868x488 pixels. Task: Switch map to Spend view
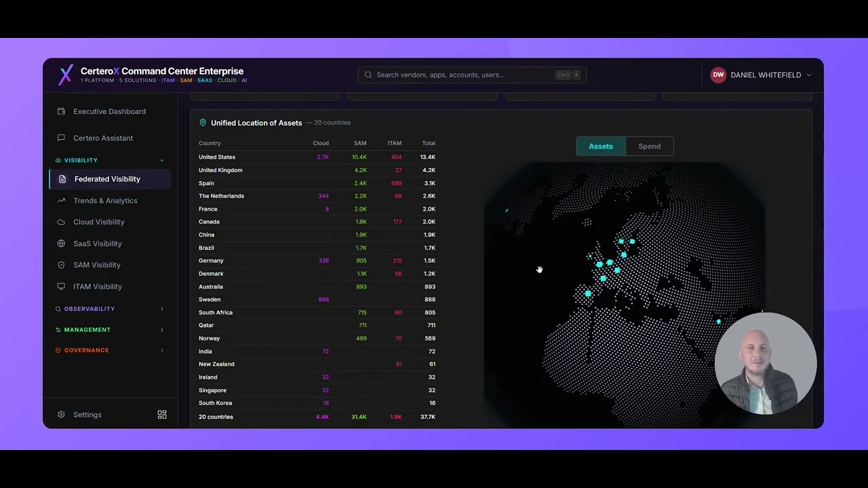tap(649, 146)
